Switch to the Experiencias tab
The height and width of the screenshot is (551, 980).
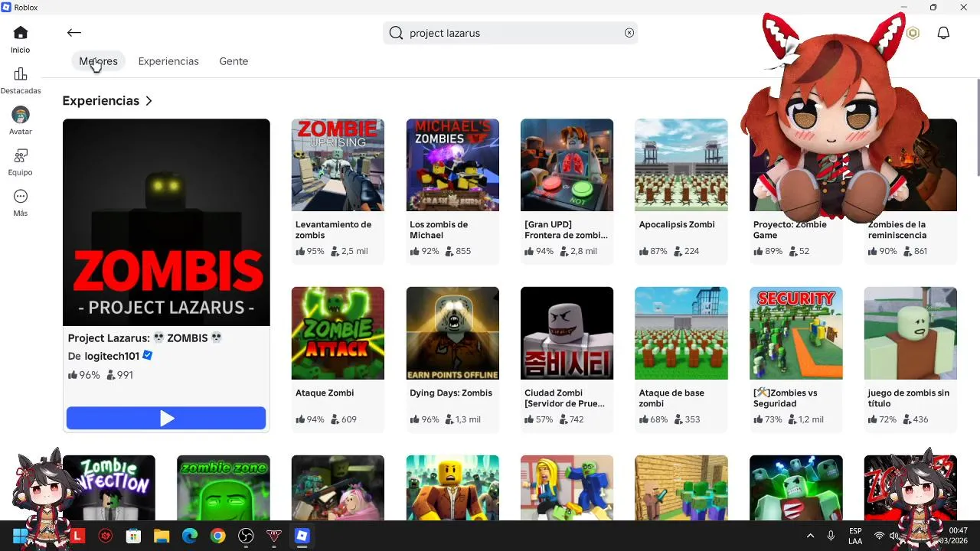[168, 61]
